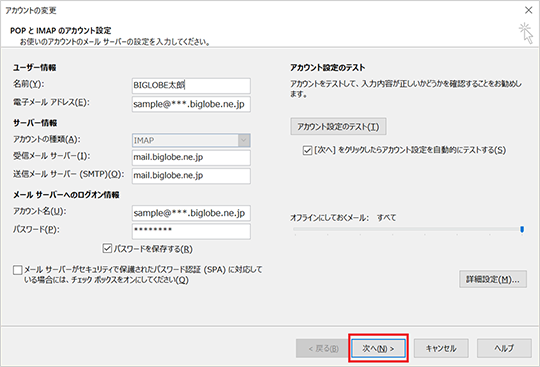Click the Cancel (キャンセル) button
This screenshot has width=540, height=367.
[441, 348]
